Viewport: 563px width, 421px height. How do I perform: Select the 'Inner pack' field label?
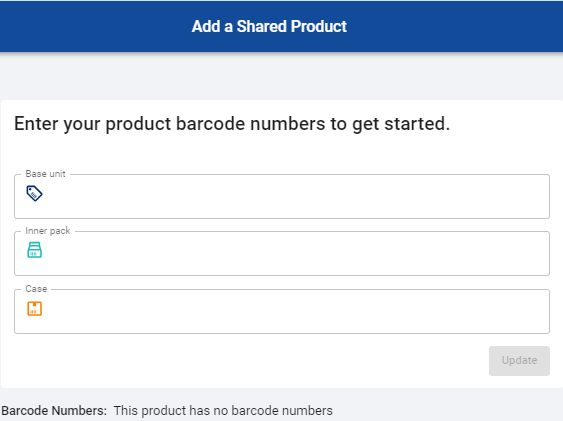(x=48, y=231)
